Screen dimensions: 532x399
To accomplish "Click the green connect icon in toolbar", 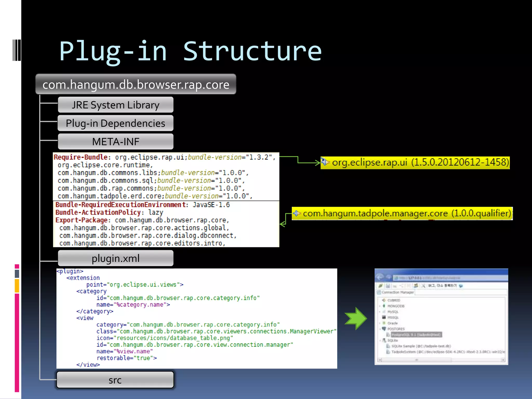I will (x=381, y=285).
